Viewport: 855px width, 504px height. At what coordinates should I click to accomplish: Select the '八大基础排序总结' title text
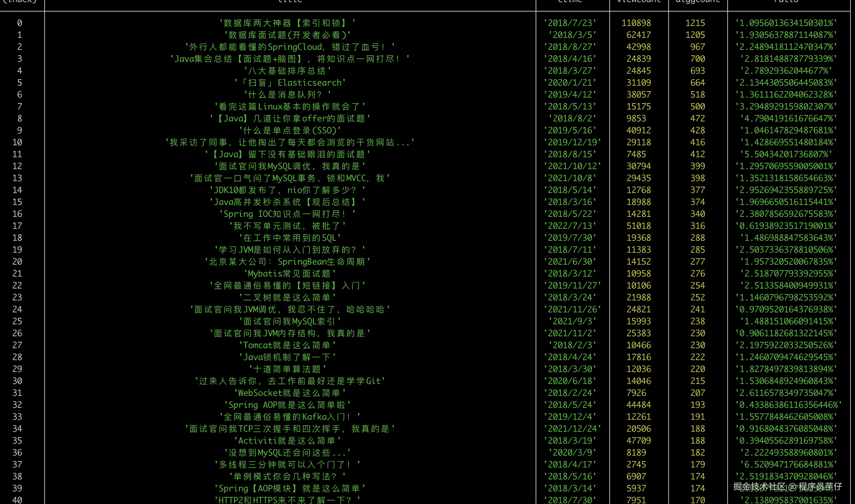click(287, 71)
